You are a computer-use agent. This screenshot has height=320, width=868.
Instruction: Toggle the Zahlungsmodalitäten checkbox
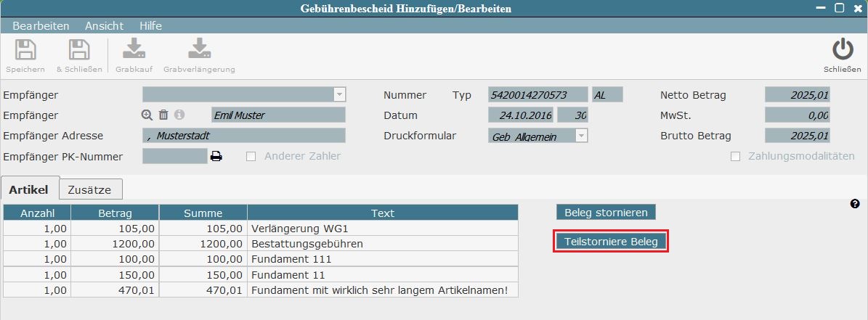tap(735, 156)
